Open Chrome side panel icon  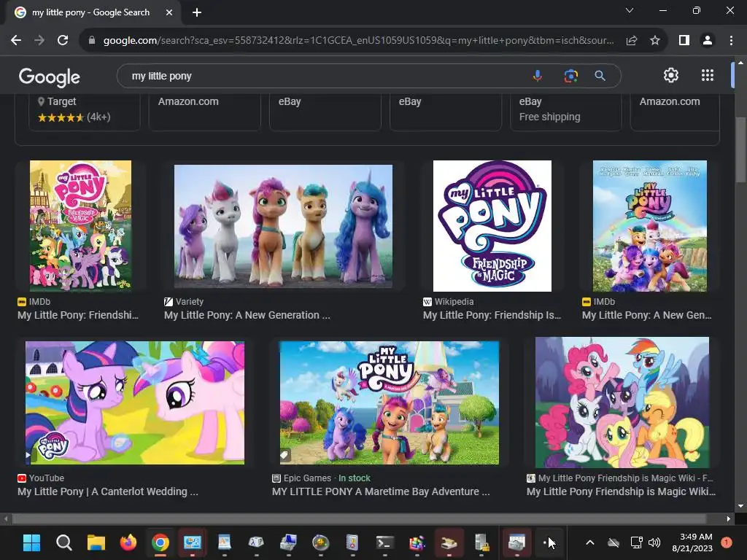[x=684, y=41]
